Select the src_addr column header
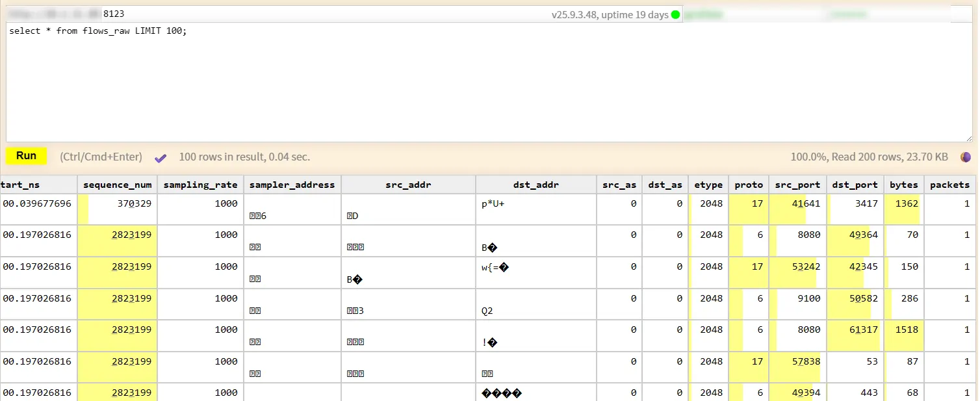Viewport: 980px width, 401px height. pyautogui.click(x=408, y=185)
